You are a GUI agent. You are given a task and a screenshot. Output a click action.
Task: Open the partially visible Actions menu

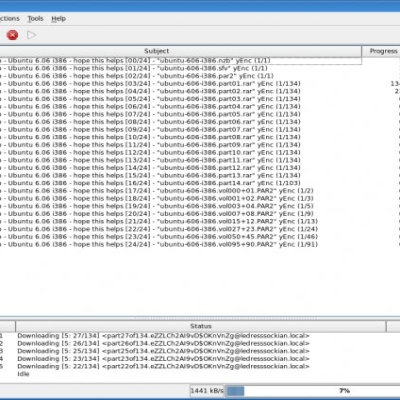tap(9, 19)
